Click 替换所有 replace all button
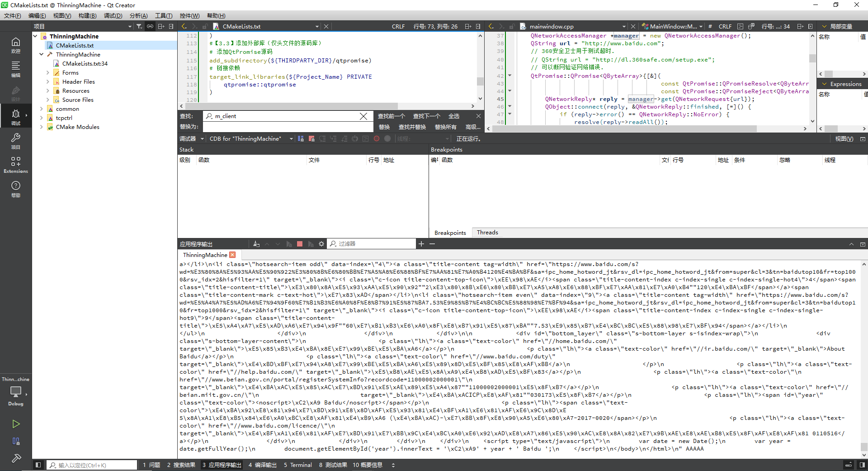The height and width of the screenshot is (471, 868). [x=446, y=127]
